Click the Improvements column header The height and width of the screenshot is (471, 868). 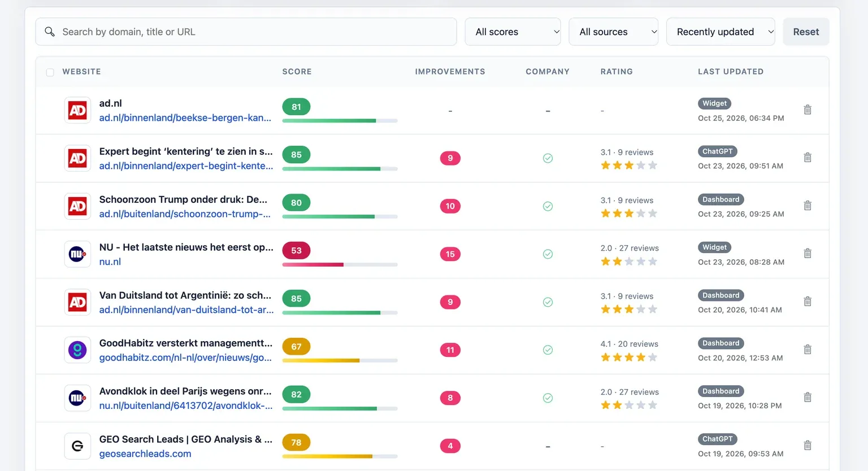point(450,72)
